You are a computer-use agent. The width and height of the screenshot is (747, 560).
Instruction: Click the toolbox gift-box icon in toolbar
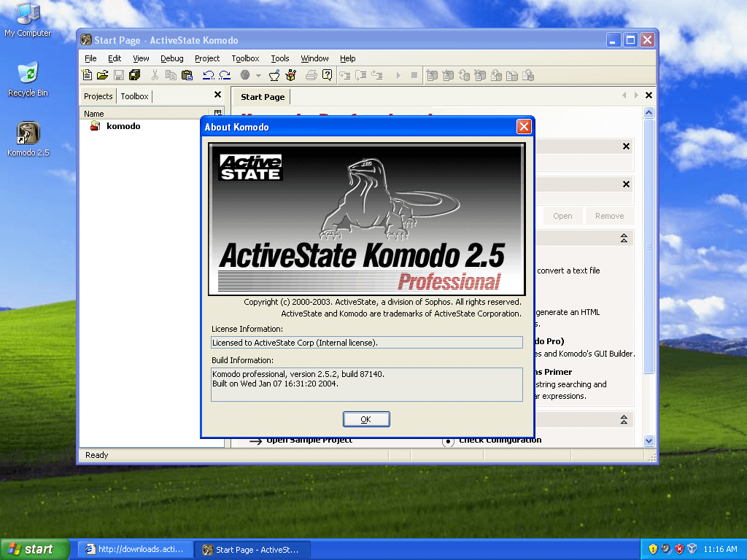(290, 75)
